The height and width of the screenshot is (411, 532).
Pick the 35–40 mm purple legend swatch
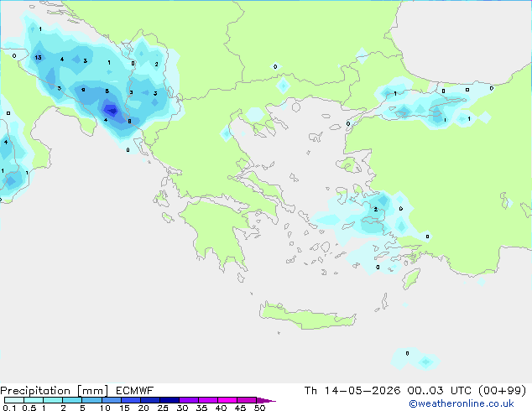208,400
